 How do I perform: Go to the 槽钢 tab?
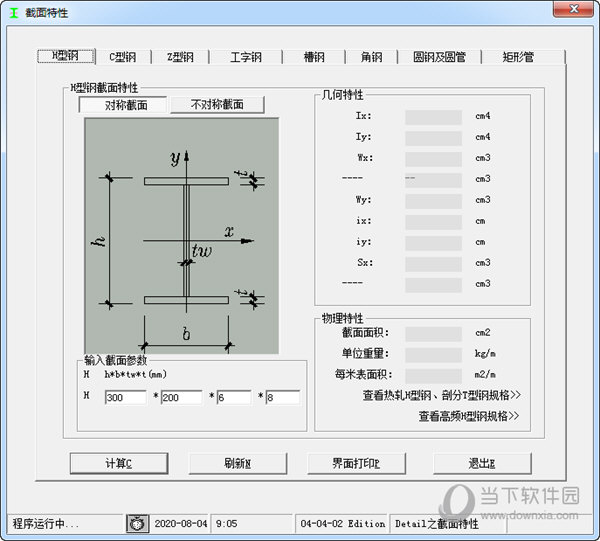pyautogui.click(x=314, y=57)
